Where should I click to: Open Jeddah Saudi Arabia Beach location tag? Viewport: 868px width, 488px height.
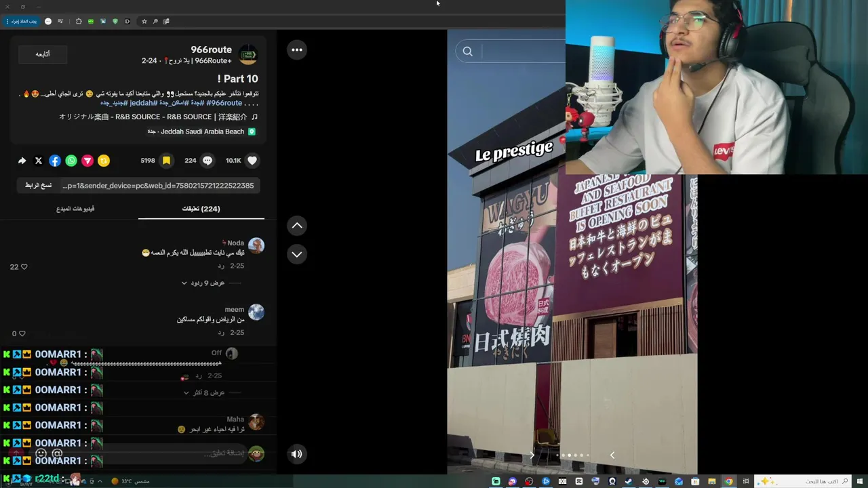click(x=201, y=131)
